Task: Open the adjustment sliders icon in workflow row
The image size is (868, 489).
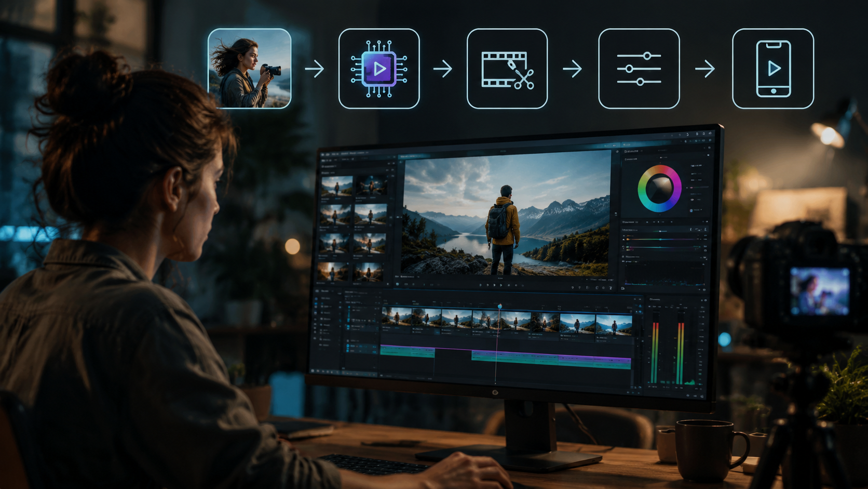Action: click(639, 69)
